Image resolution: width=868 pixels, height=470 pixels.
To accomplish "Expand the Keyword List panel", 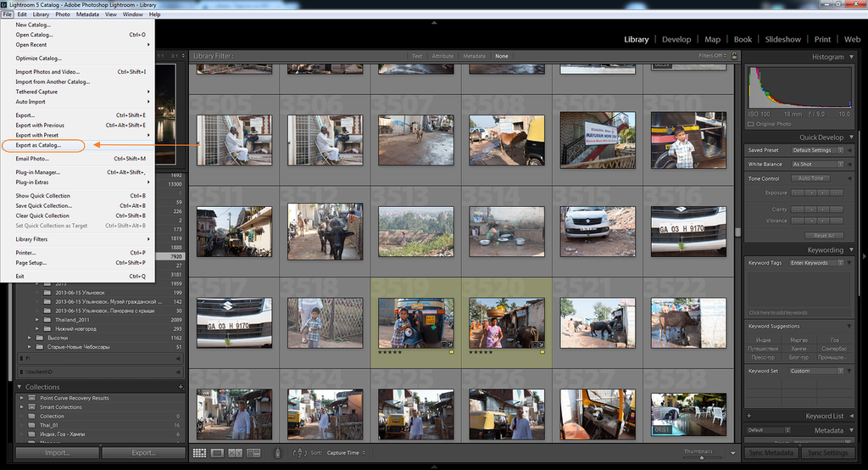I will click(x=851, y=416).
